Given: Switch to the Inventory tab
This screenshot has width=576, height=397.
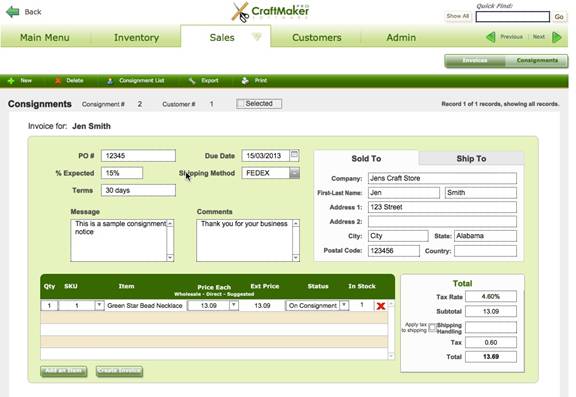Looking at the screenshot, I should [x=136, y=37].
